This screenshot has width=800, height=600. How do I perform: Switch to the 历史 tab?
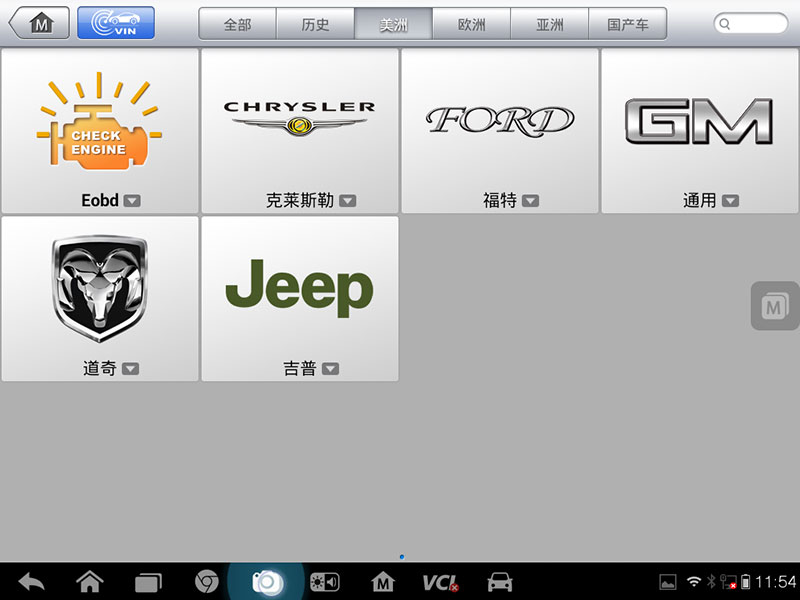315,24
